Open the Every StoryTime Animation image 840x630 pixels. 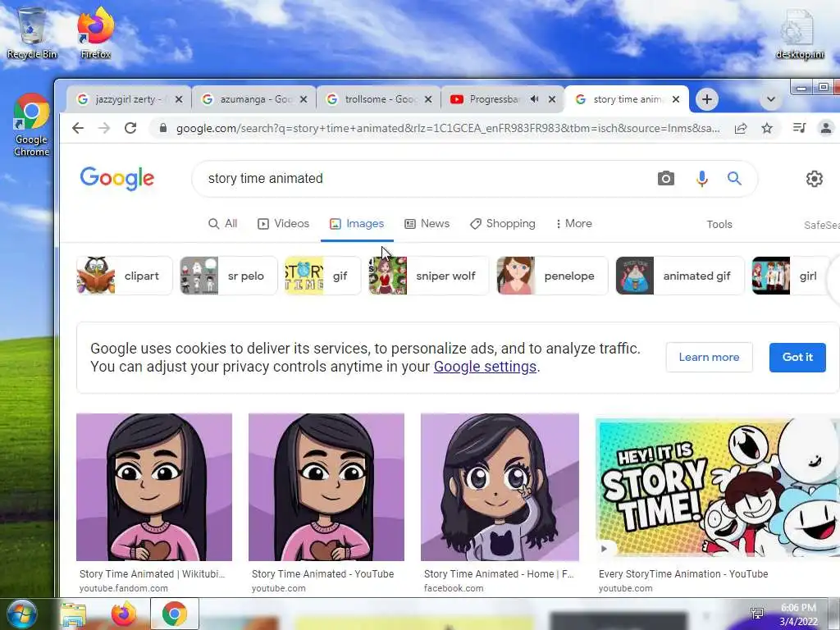click(718, 488)
